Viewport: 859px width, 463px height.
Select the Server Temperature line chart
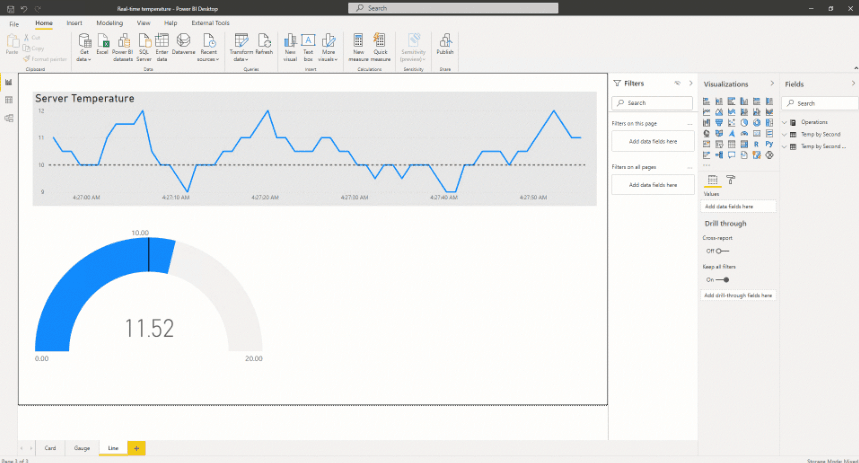314,148
